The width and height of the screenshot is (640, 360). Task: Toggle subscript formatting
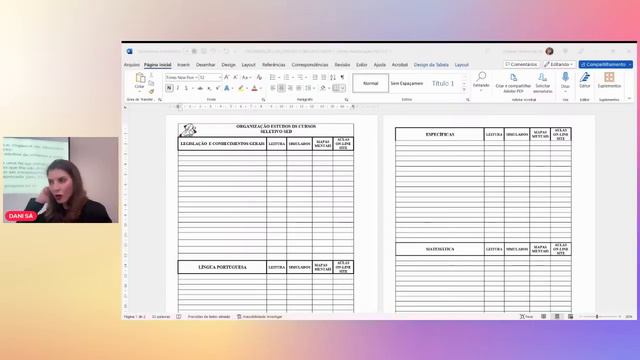coord(209,88)
